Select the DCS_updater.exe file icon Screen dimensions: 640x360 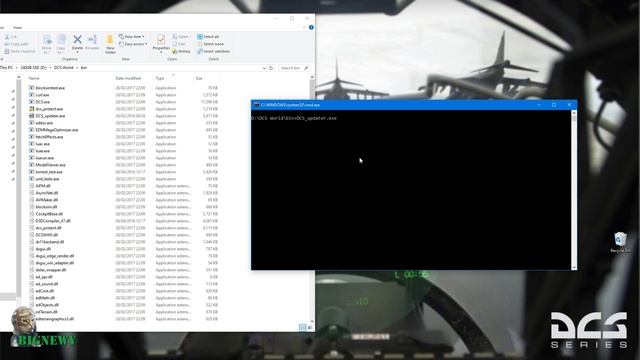pyautogui.click(x=31, y=116)
